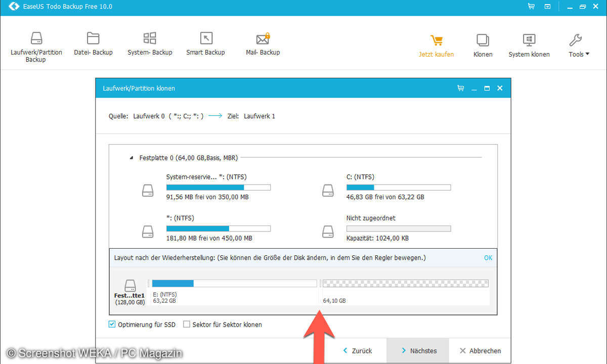Open System-Backup option

point(150,44)
